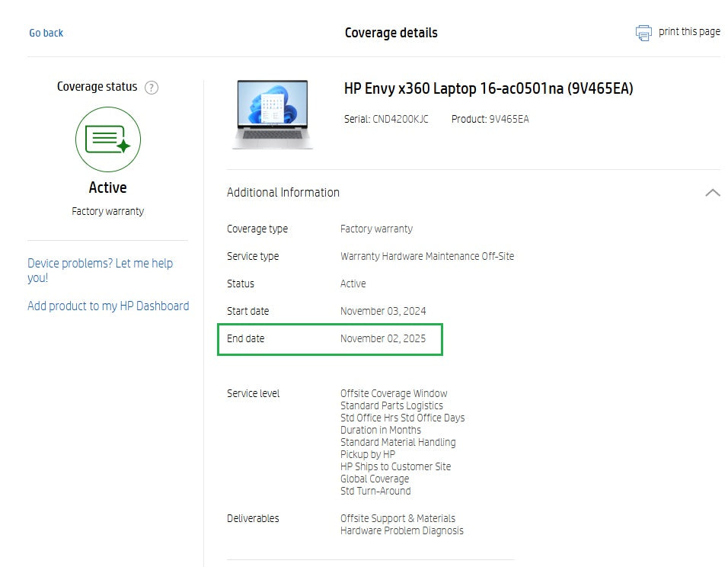Click the 'Service type' label
This screenshot has height=567, width=728.
253,256
